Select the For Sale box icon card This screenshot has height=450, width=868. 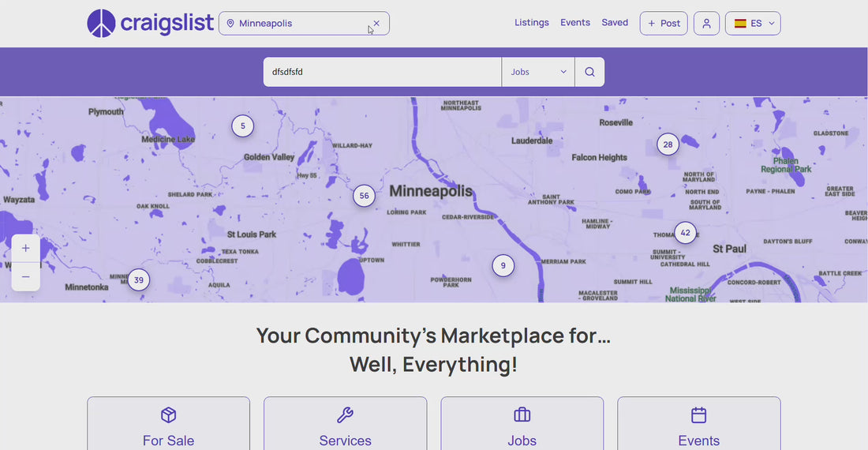coord(168,423)
